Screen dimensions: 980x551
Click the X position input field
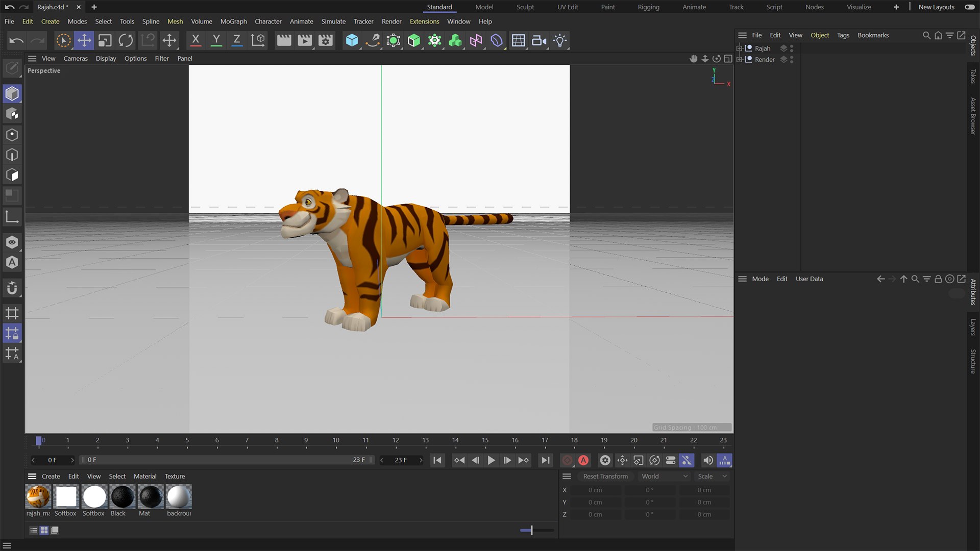[595, 490]
